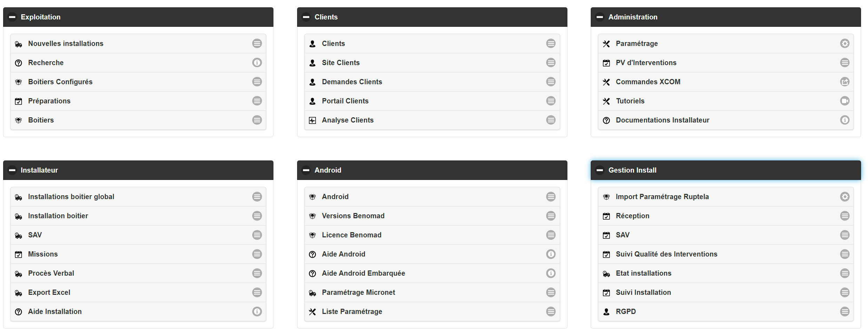Click the gear icon on Paramétrage row
The image size is (868, 331).
pos(844,44)
